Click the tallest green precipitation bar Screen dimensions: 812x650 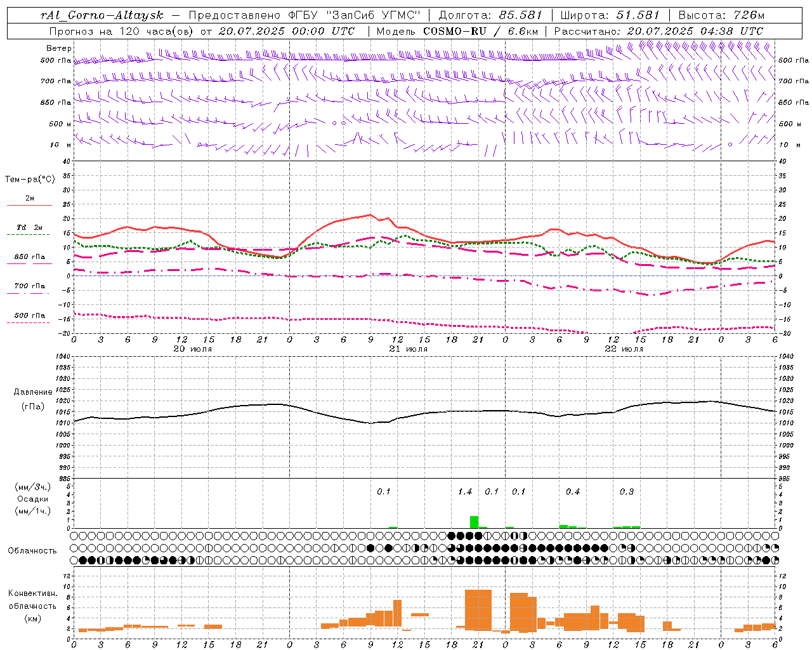pos(474,522)
